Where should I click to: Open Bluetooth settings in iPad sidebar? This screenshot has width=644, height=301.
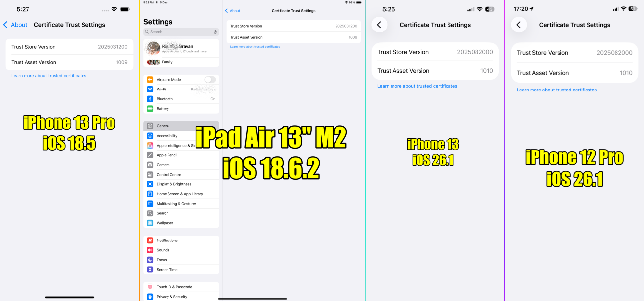181,99
